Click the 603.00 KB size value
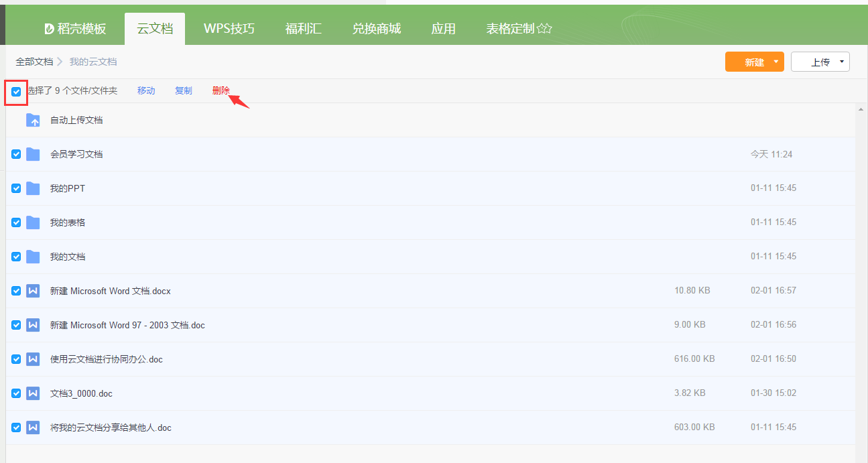868x463 pixels. coord(694,427)
